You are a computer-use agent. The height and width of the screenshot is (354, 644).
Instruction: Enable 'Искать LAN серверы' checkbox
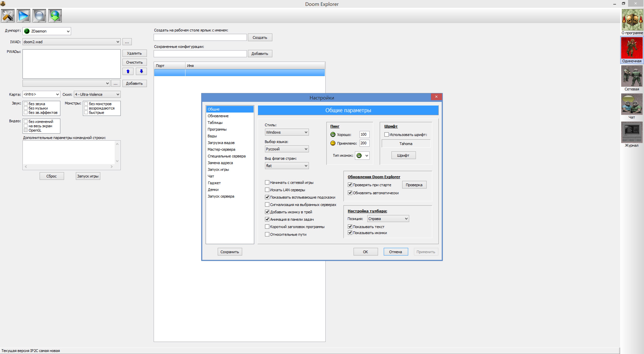267,190
